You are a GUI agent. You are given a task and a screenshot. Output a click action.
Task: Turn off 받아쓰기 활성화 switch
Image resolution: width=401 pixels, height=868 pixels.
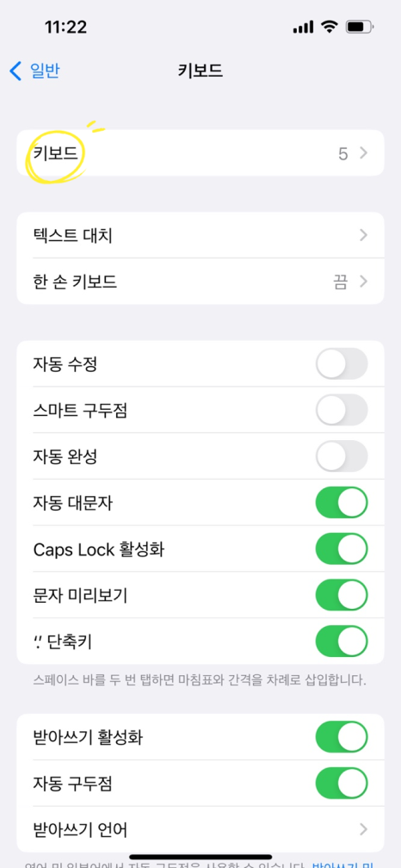coord(342,737)
